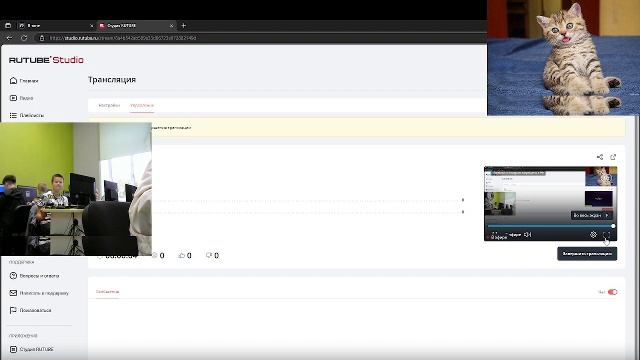Open the Студия RUTUBE app link
The height and width of the screenshot is (360, 640).
pos(31,349)
